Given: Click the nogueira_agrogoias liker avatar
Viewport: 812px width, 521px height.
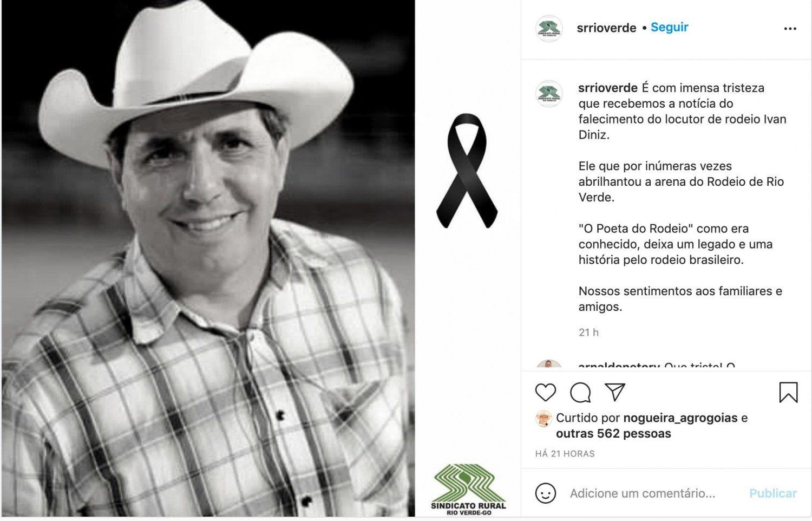Looking at the screenshot, I should 543,419.
